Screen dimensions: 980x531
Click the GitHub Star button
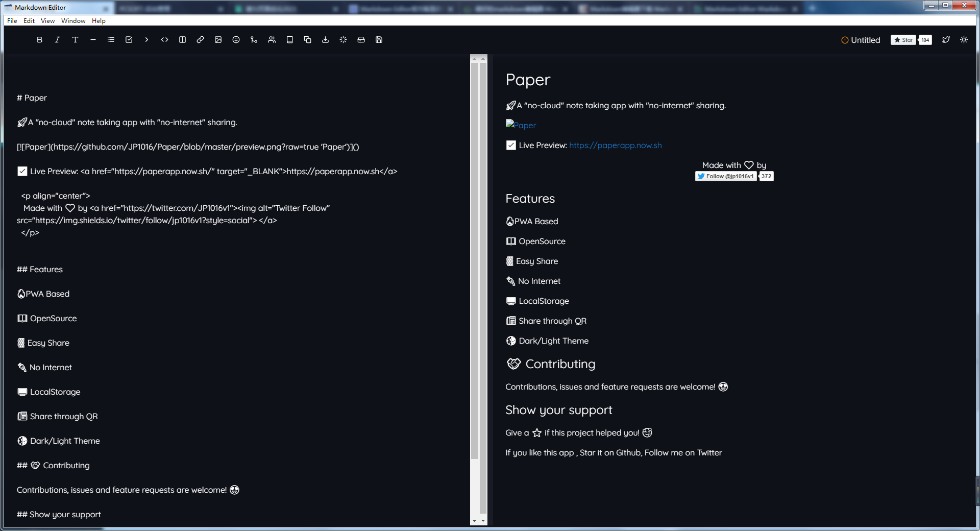click(903, 40)
